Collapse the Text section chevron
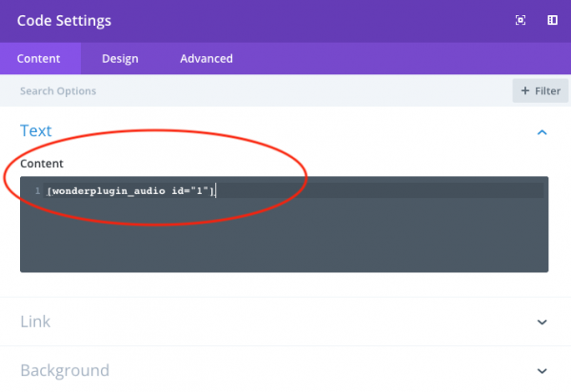Viewport: 571px width, 392px height. tap(542, 132)
